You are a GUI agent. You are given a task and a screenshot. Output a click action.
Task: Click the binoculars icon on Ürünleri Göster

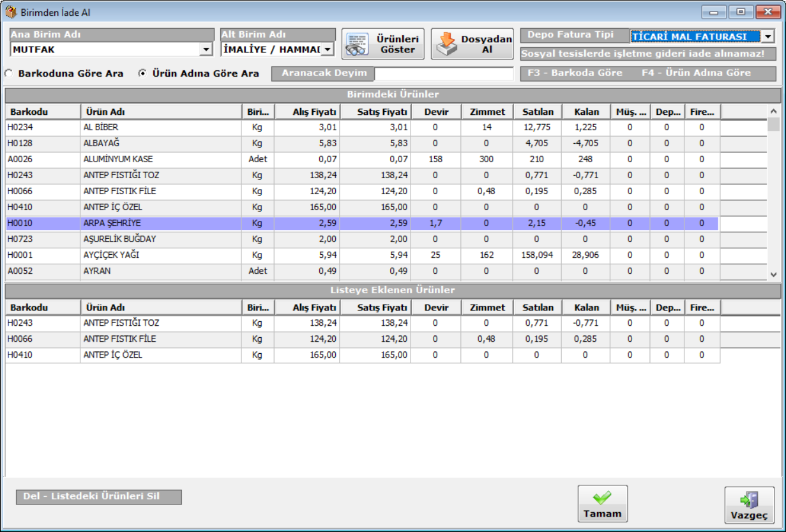pyautogui.click(x=357, y=45)
